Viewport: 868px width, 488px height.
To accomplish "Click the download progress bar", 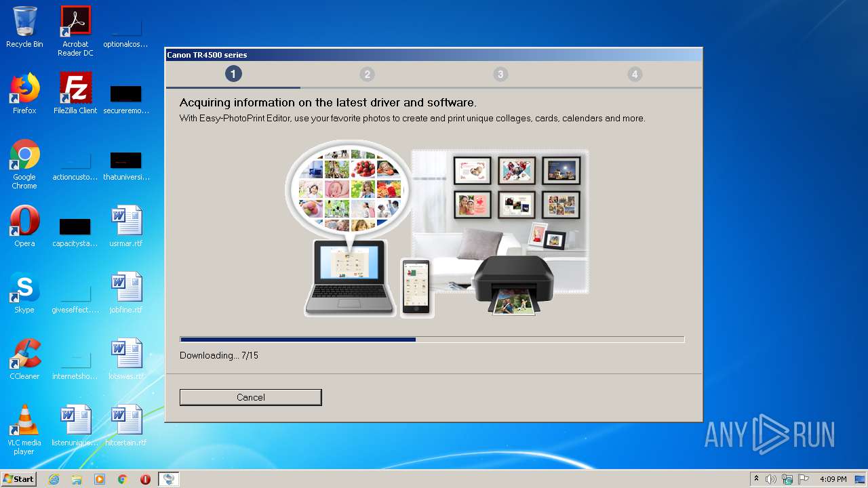I will [432, 340].
